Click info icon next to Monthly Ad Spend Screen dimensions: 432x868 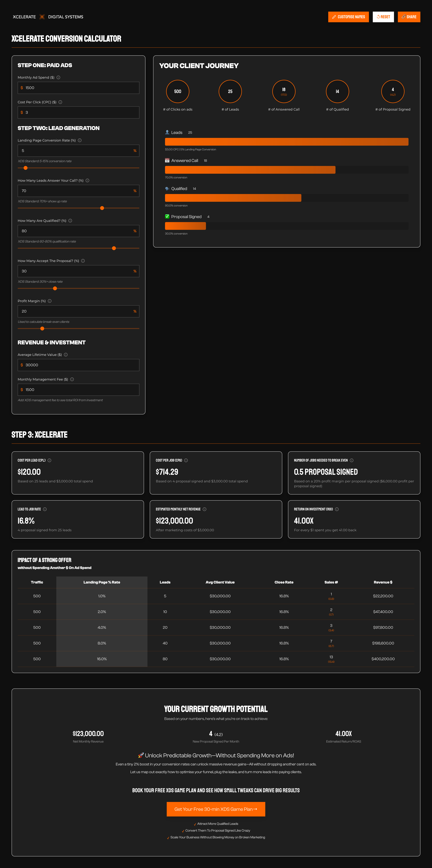click(x=58, y=78)
